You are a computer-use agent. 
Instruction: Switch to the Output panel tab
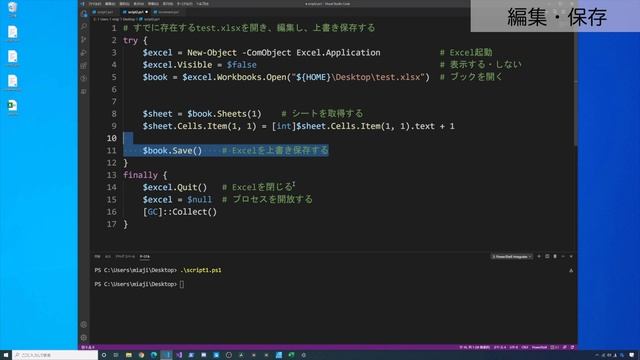pyautogui.click(x=108, y=256)
